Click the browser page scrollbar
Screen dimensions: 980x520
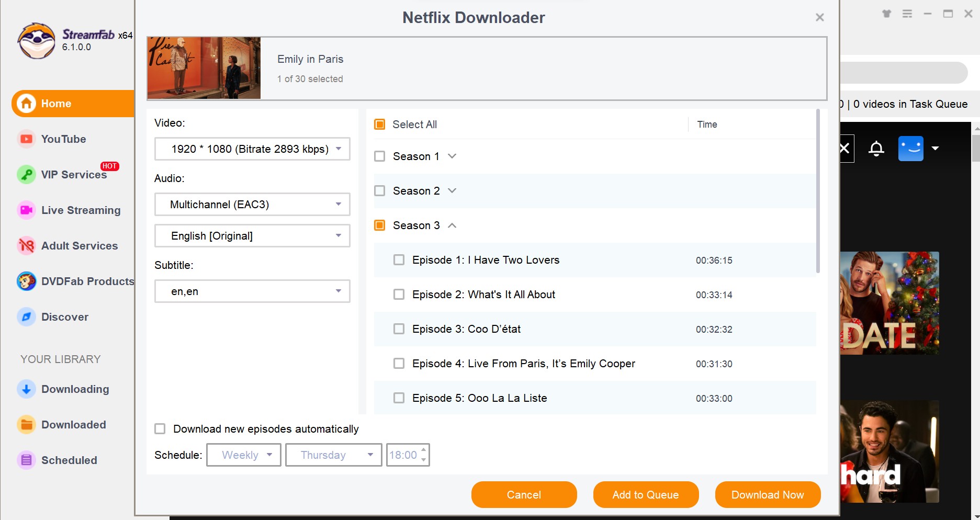976,149
